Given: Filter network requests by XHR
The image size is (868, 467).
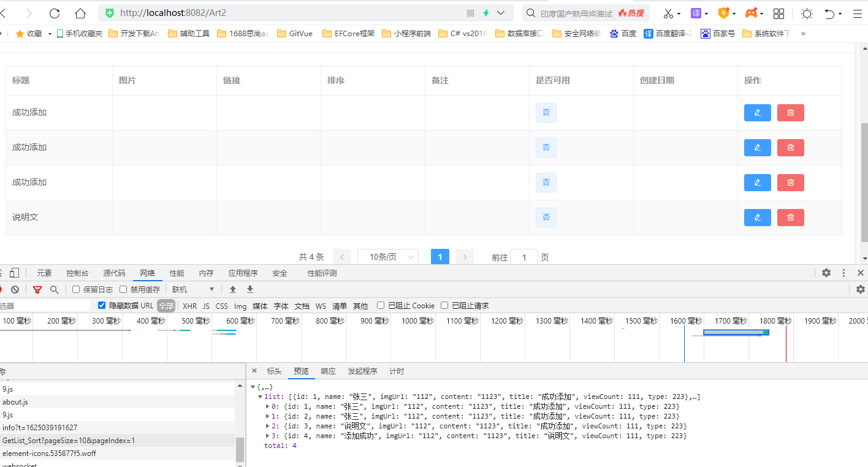Looking at the screenshot, I should pyautogui.click(x=190, y=306).
